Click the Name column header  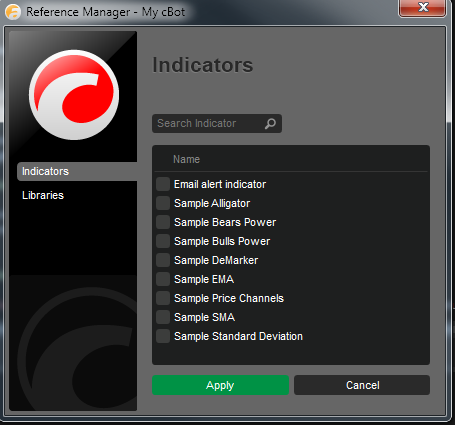click(186, 159)
